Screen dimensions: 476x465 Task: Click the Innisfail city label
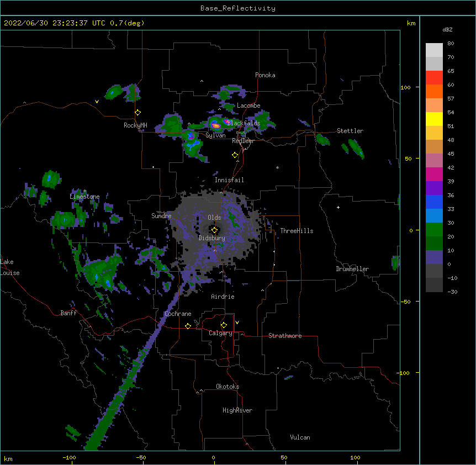tap(229, 180)
